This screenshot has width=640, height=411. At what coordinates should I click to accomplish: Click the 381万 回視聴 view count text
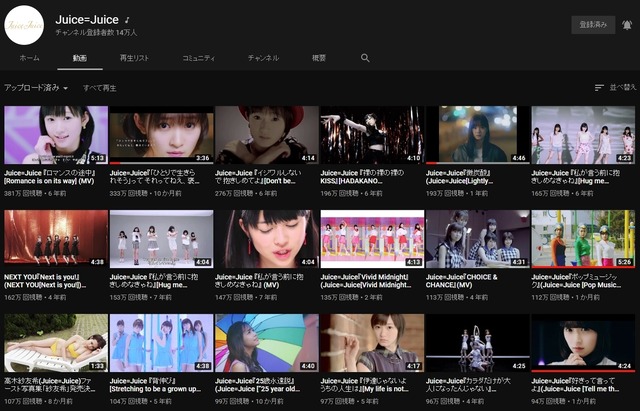tap(22, 193)
